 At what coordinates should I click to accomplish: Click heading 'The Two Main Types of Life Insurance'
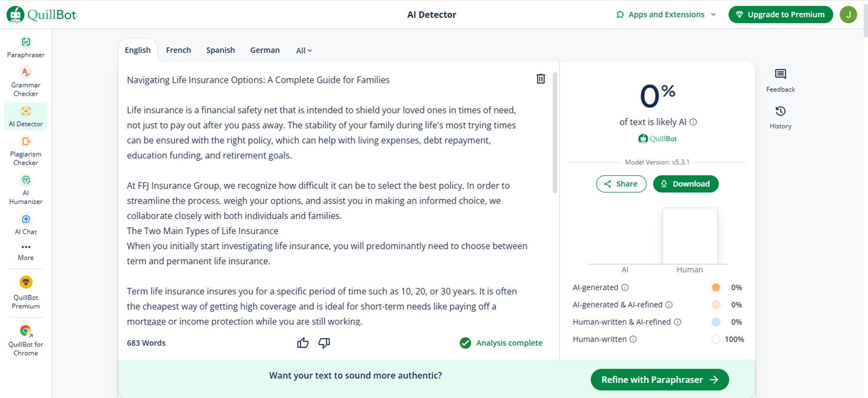(203, 231)
